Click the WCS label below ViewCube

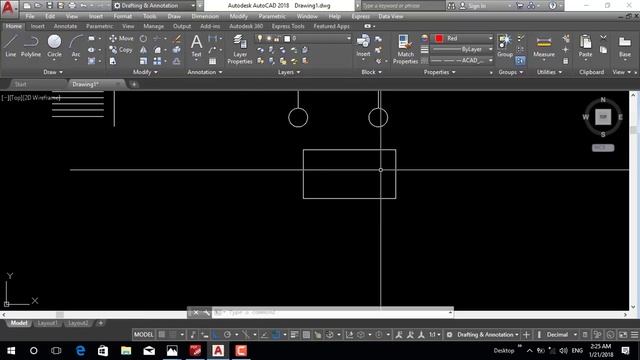pos(603,148)
